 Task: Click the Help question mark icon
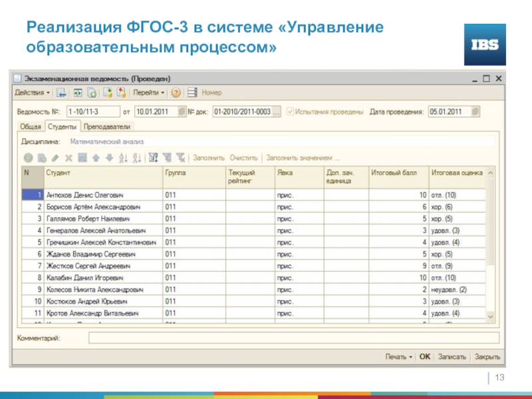176,93
